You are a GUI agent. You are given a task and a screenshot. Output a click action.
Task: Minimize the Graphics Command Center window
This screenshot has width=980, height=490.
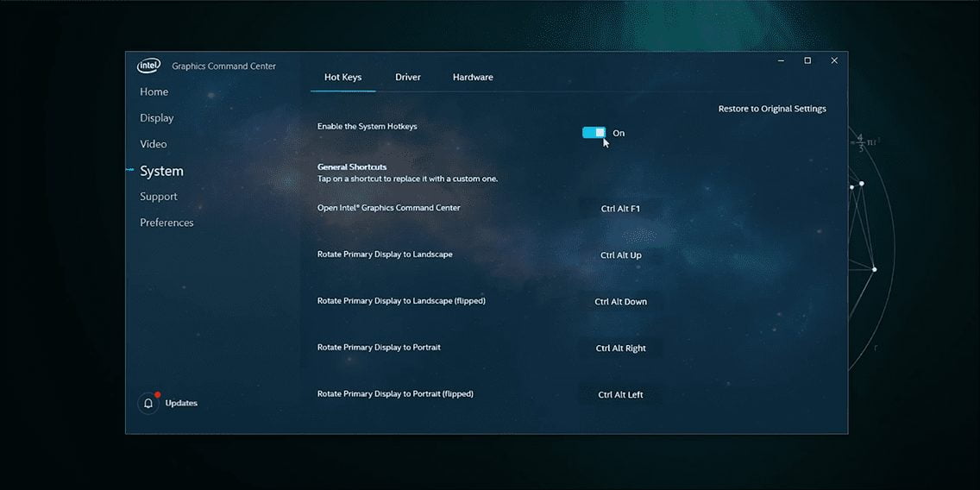point(782,60)
